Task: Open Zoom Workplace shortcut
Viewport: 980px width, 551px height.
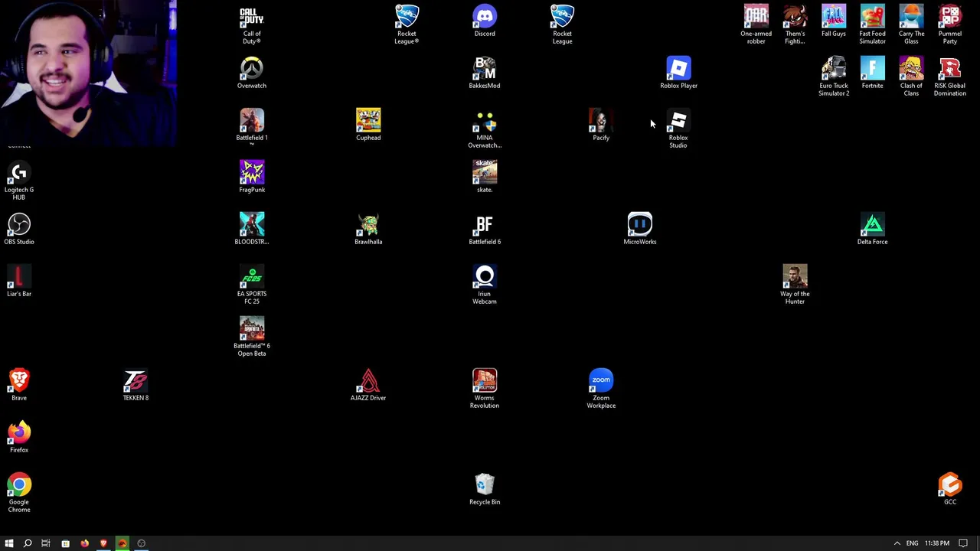Action: click(601, 389)
